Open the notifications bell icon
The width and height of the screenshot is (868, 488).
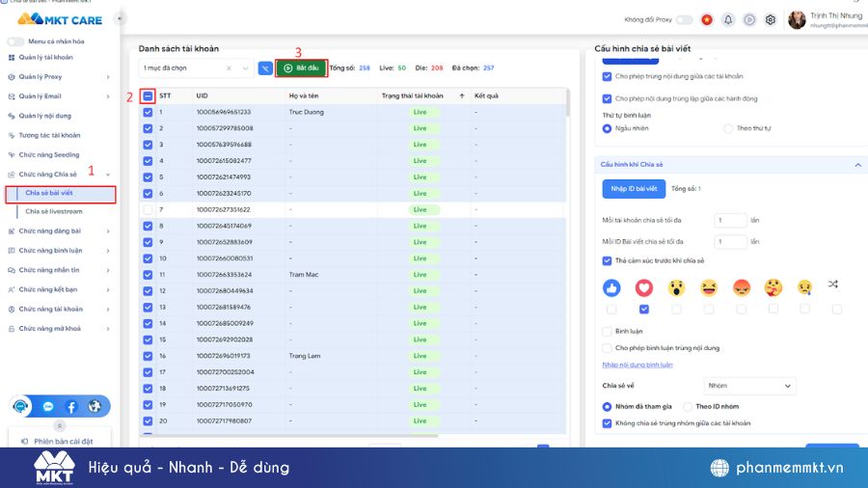728,20
